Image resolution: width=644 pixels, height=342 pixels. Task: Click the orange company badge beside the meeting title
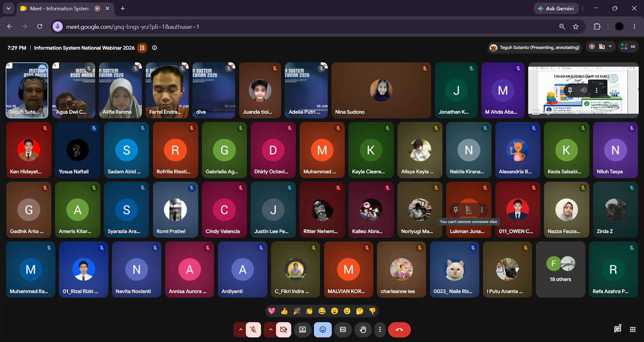pyautogui.click(x=142, y=48)
